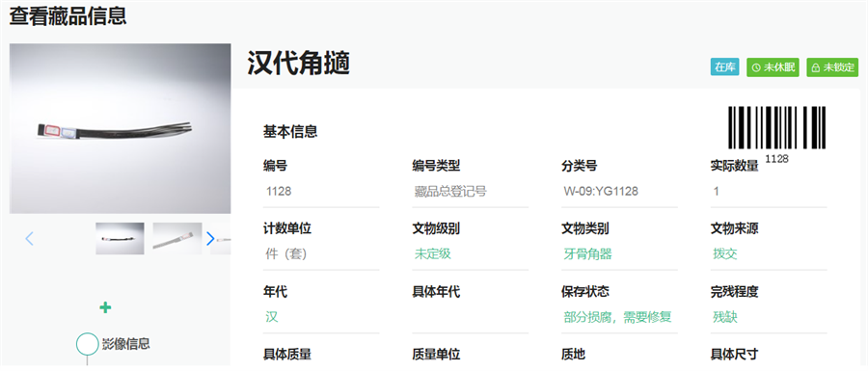Click the 文物类别 label
The image size is (868, 371).
(585, 229)
